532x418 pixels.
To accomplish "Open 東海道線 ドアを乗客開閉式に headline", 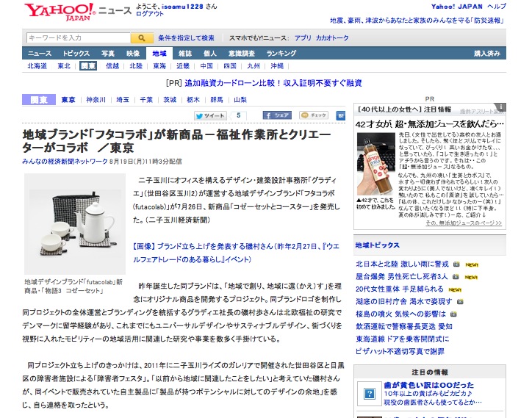I will [x=403, y=339].
